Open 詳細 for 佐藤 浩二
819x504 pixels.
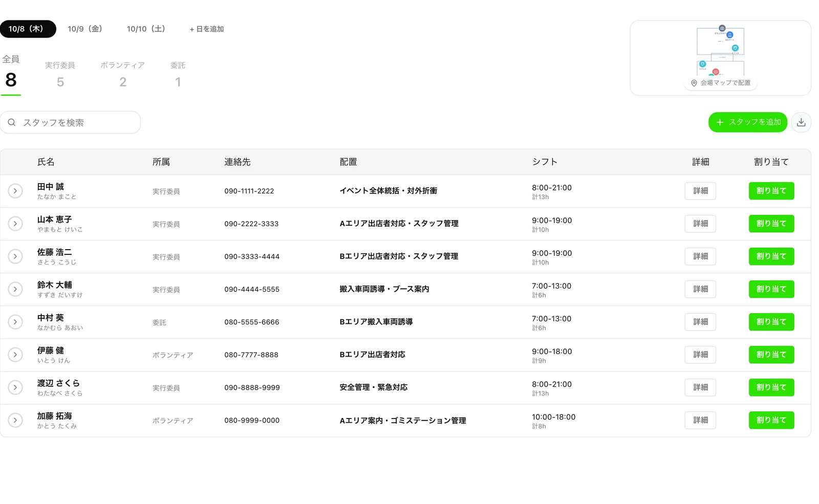click(x=700, y=256)
